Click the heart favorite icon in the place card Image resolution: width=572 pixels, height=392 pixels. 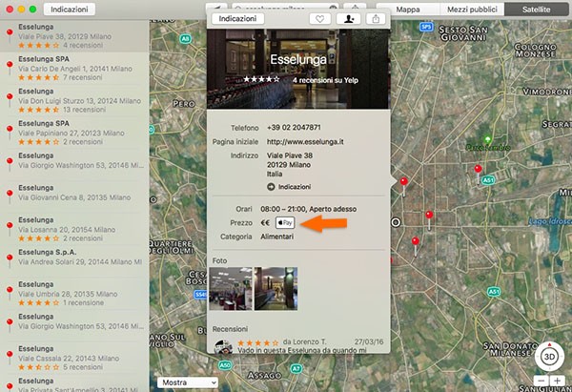pyautogui.click(x=320, y=19)
